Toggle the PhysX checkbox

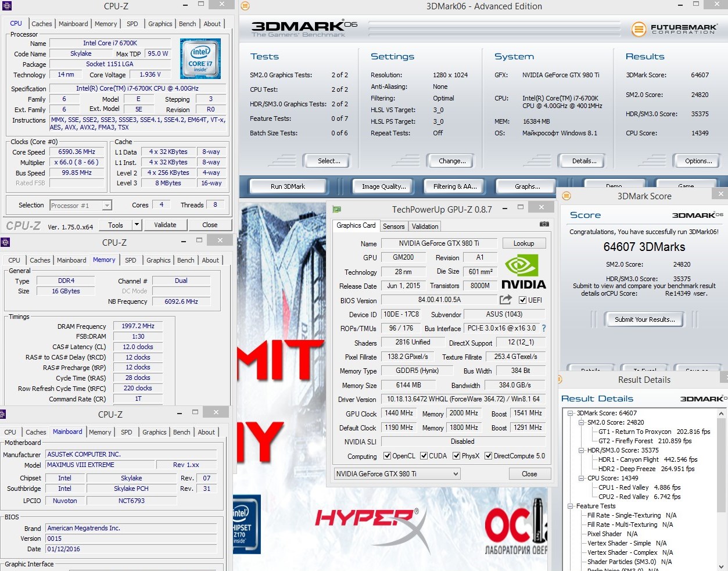(457, 456)
